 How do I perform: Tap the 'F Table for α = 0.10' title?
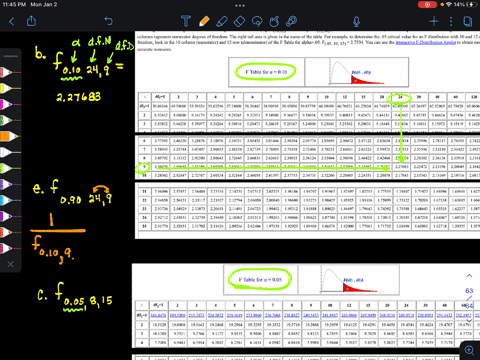[266, 72]
